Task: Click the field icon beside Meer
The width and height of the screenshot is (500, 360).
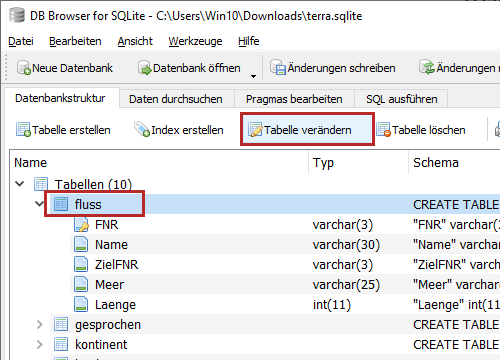Action: [x=81, y=284]
